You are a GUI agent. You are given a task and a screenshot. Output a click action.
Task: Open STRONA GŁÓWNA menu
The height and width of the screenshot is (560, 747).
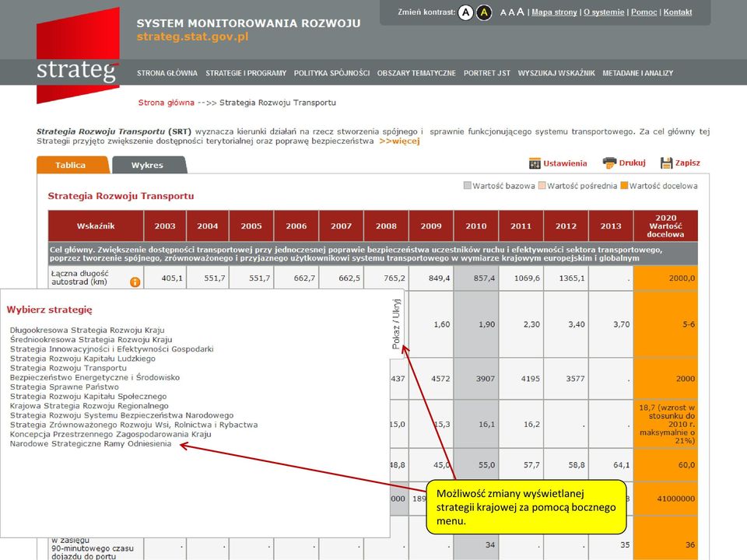coord(167,73)
